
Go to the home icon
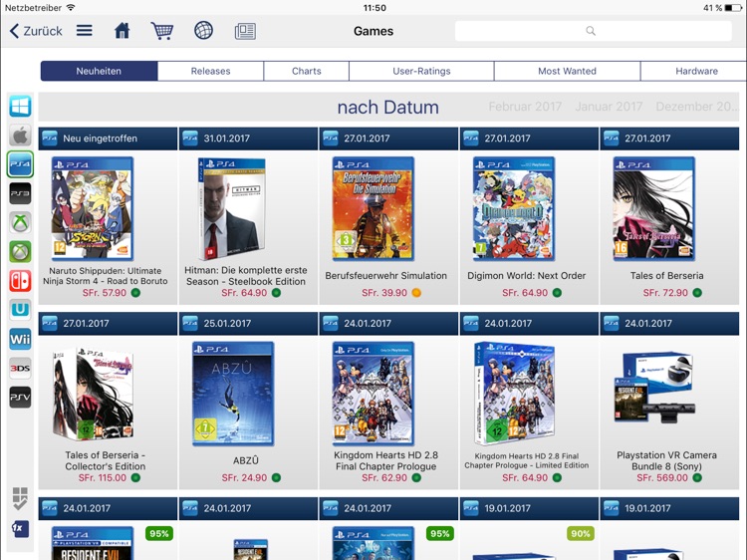(x=122, y=31)
